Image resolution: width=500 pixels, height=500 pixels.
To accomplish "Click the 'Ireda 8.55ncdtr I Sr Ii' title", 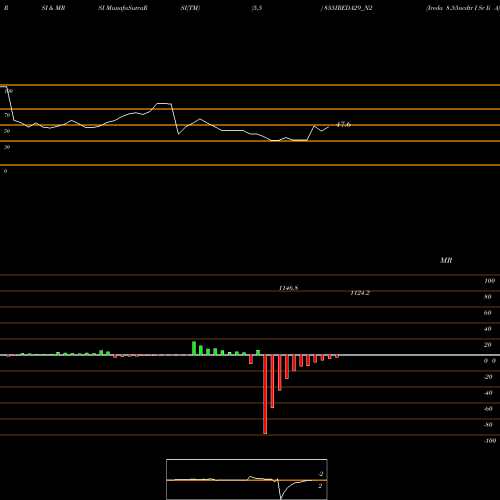I will (x=459, y=8).
